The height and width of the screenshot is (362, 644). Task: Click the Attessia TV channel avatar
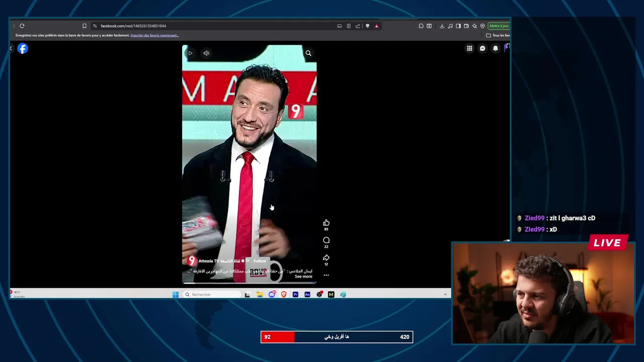pyautogui.click(x=192, y=261)
